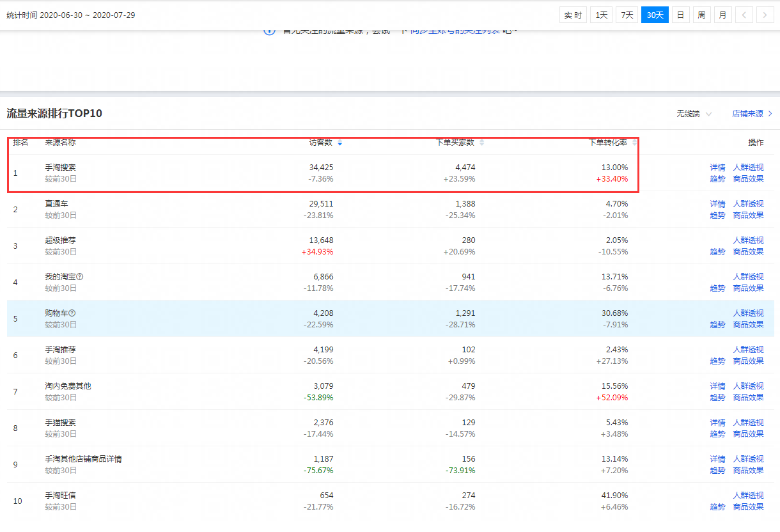The image size is (780, 532).
Task: View 趋势 for 直通车 row
Action: click(x=717, y=215)
